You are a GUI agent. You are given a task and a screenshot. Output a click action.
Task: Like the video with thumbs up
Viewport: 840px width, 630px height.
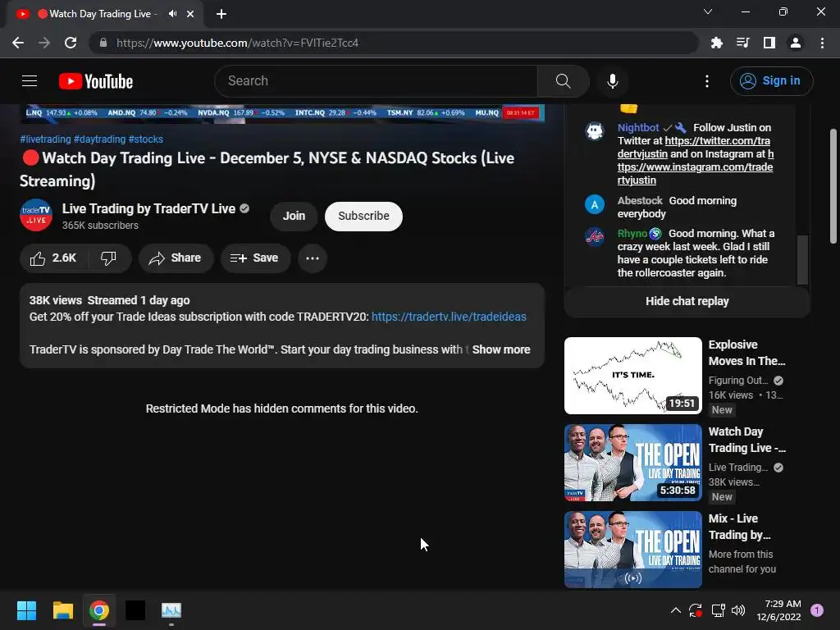[x=53, y=258]
